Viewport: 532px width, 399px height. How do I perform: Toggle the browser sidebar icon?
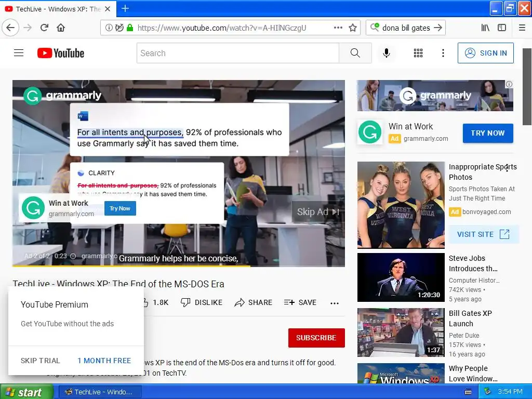(x=502, y=28)
